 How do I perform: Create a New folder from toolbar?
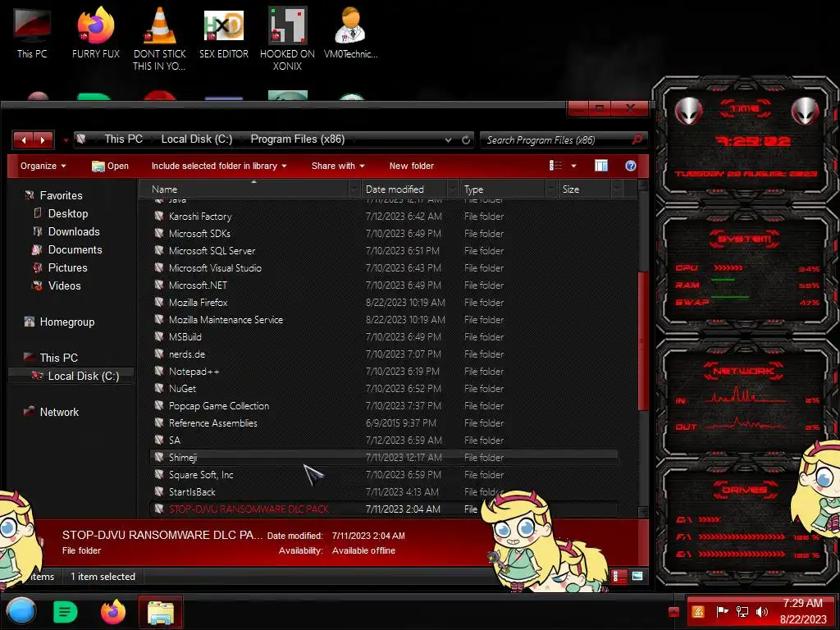pos(412,166)
